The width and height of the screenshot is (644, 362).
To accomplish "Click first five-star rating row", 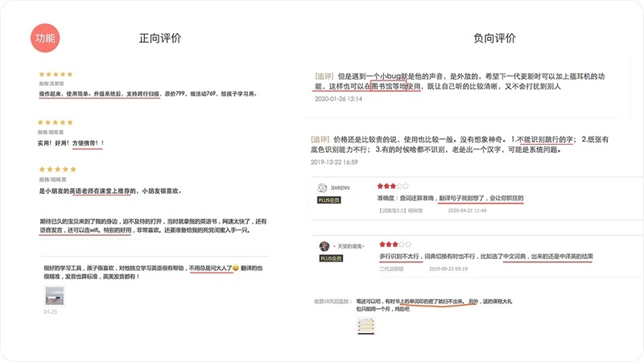I will pos(56,74).
